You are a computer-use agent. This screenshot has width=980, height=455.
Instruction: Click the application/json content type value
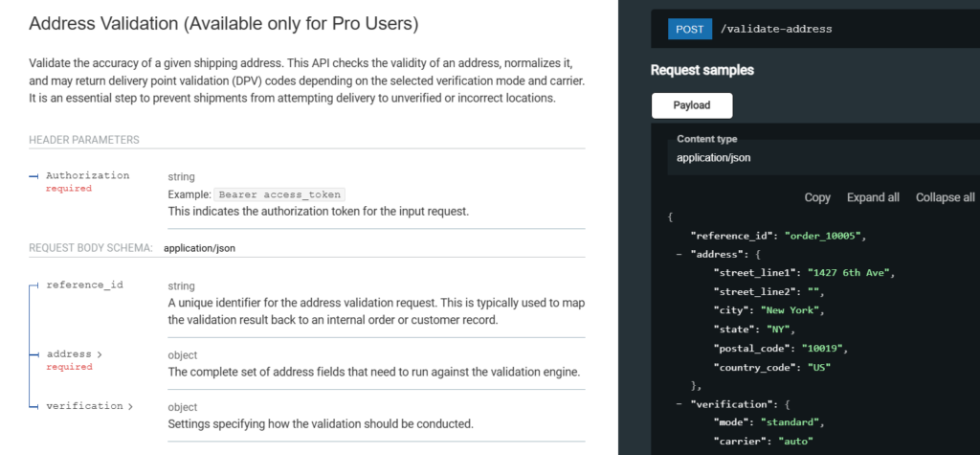713,158
